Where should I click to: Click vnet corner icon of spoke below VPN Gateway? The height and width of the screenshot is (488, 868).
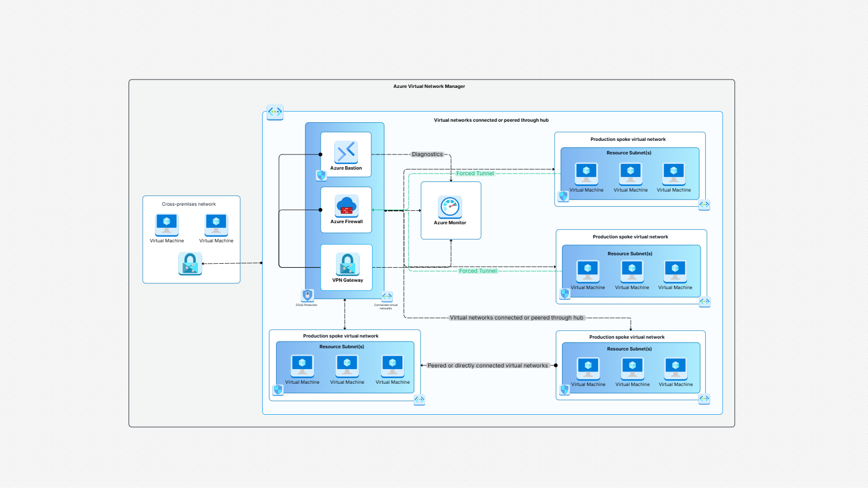point(419,400)
